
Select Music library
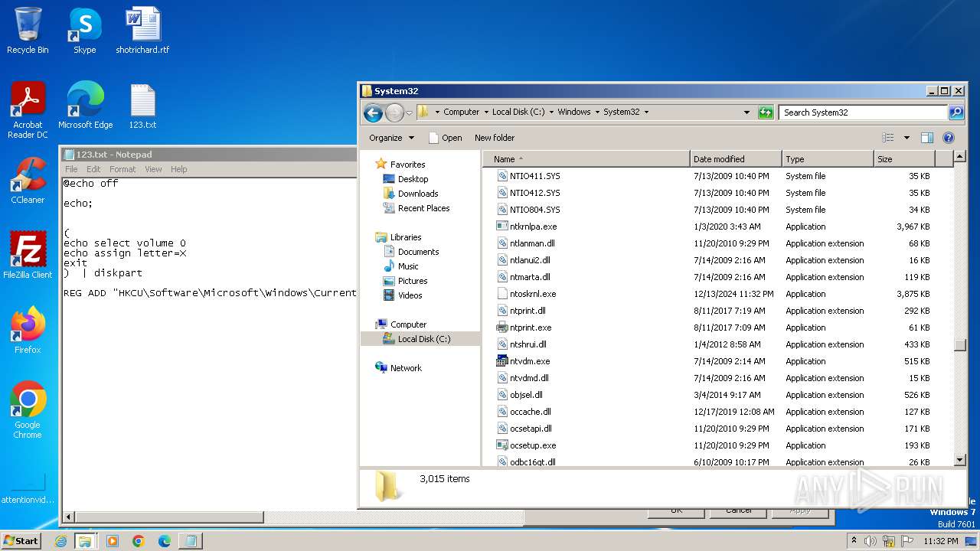[408, 266]
